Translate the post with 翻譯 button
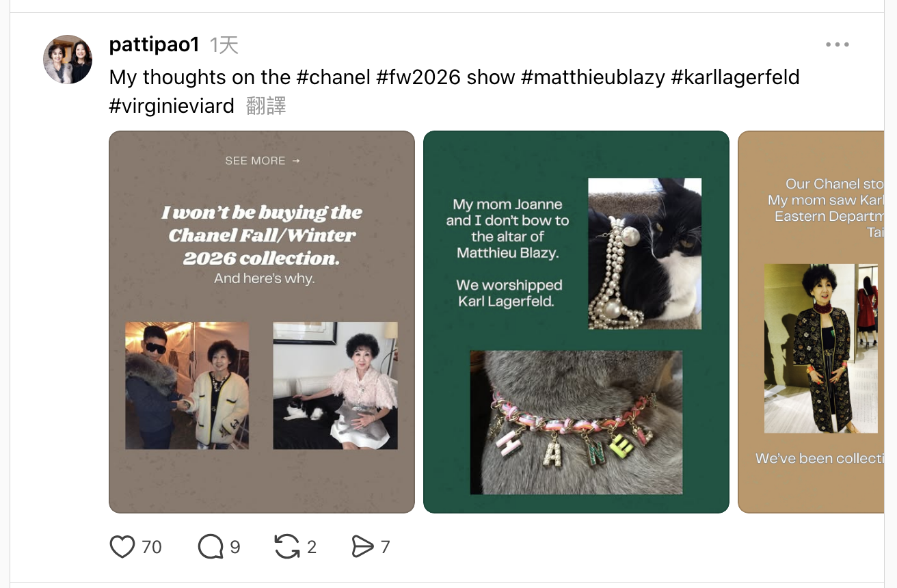Image resolution: width=897 pixels, height=588 pixels. coord(266,105)
